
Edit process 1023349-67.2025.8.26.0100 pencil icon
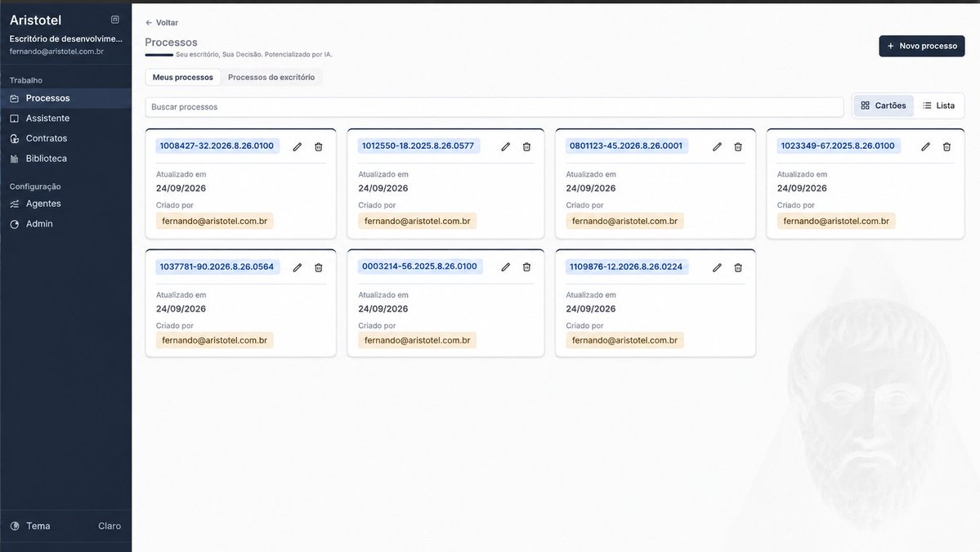pos(925,146)
